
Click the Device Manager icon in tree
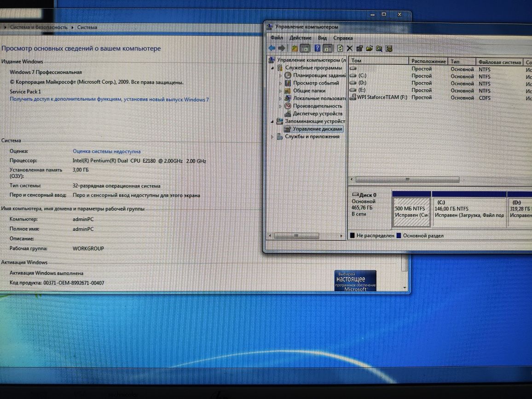[288, 114]
